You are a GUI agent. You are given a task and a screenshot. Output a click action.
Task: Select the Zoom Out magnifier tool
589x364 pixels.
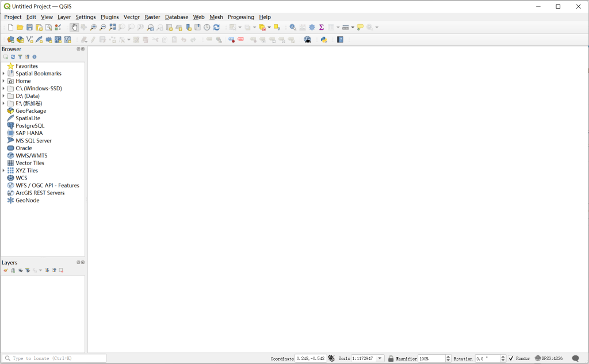[102, 28]
